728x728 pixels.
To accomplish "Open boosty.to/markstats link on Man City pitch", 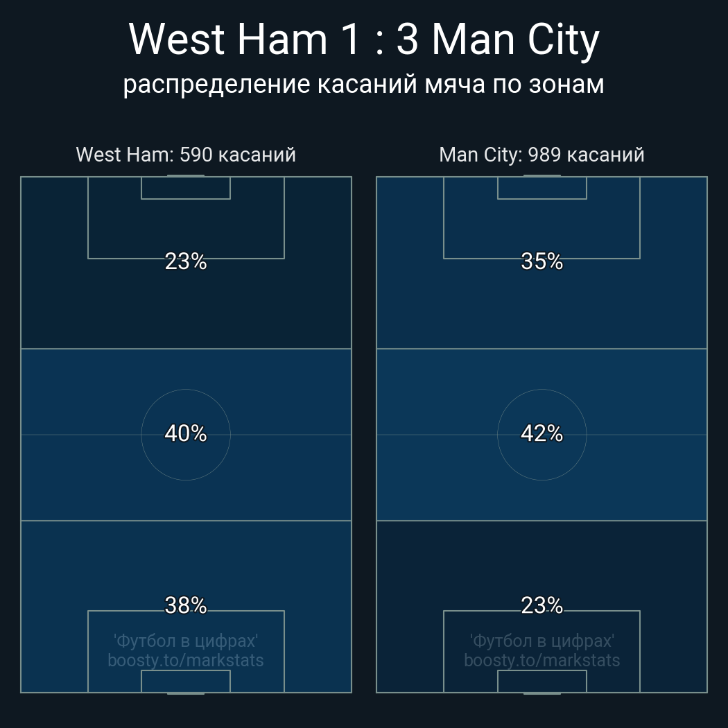I will point(541,660).
